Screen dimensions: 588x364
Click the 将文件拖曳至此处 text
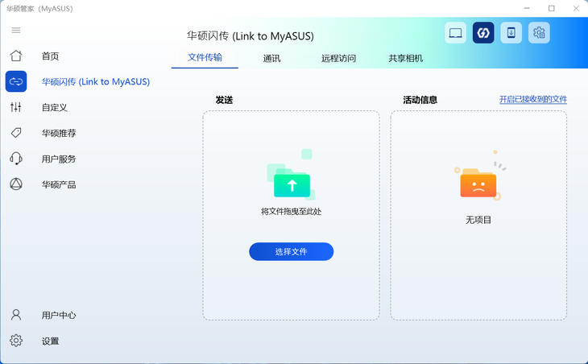click(x=292, y=212)
